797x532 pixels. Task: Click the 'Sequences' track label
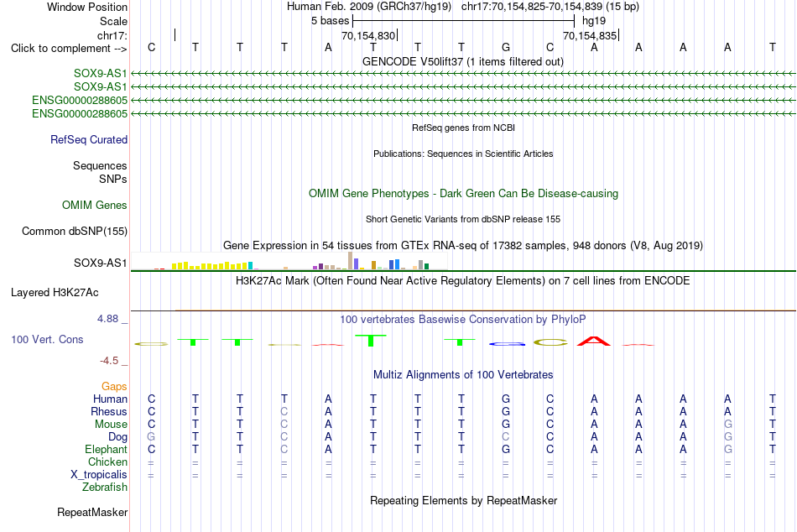pos(100,166)
